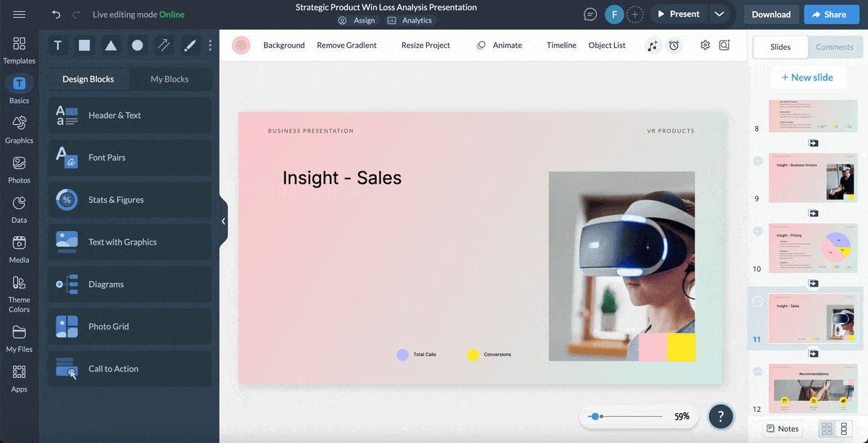This screenshot has height=443, width=868.
Task: Switch to the My Blocks tab
Action: point(171,78)
